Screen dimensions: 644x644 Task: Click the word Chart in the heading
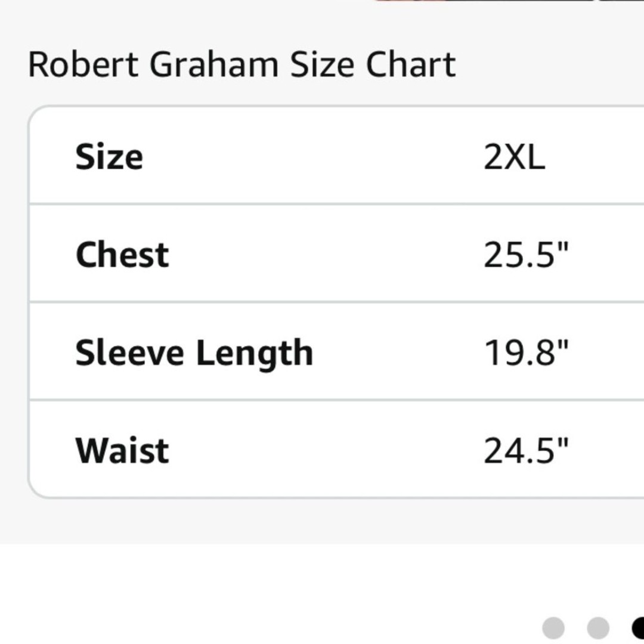[411, 65]
